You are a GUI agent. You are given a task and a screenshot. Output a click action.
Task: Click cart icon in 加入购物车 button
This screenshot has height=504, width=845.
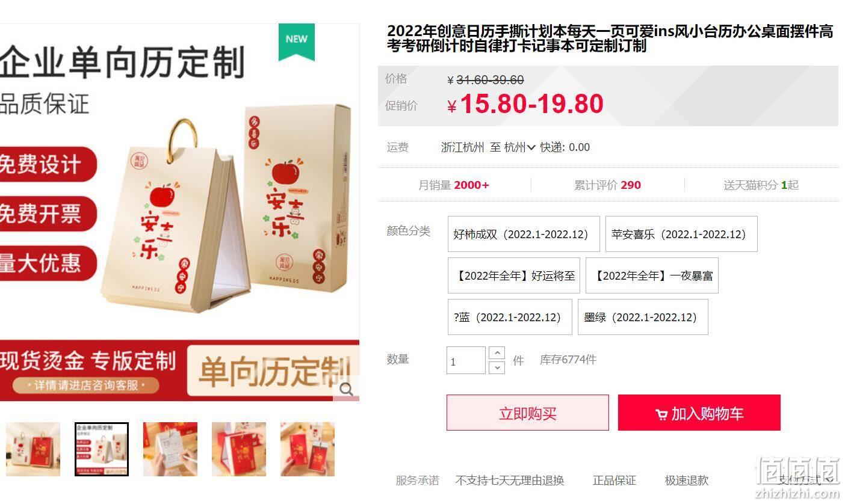(661, 414)
